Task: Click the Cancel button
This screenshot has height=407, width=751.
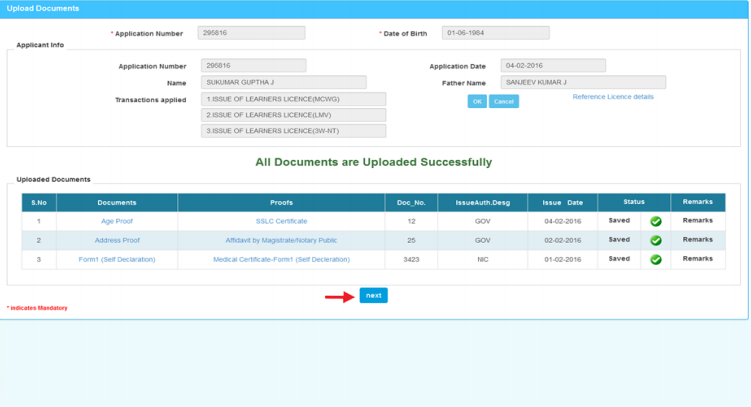Action: 504,102
